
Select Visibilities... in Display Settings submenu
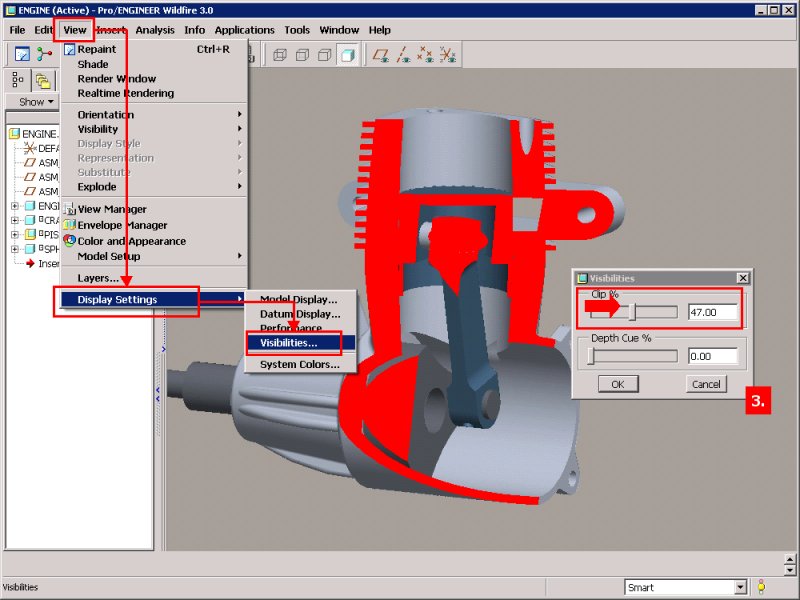pos(300,343)
